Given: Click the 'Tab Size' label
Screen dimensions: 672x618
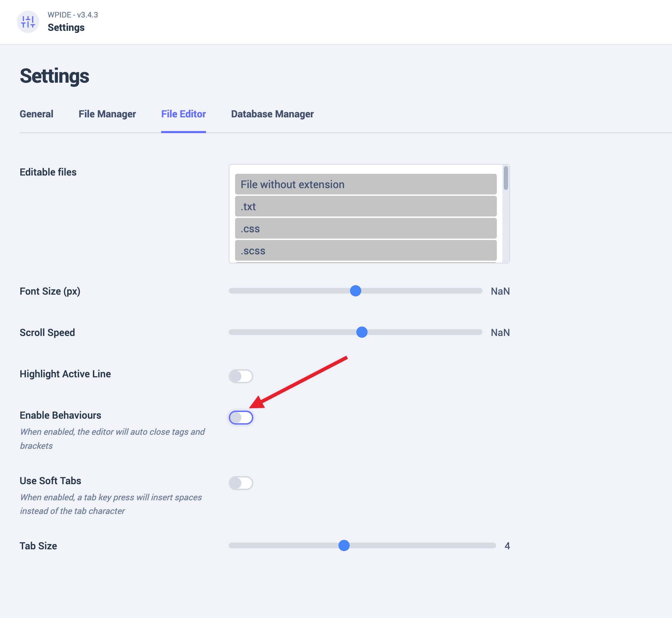Looking at the screenshot, I should [38, 546].
